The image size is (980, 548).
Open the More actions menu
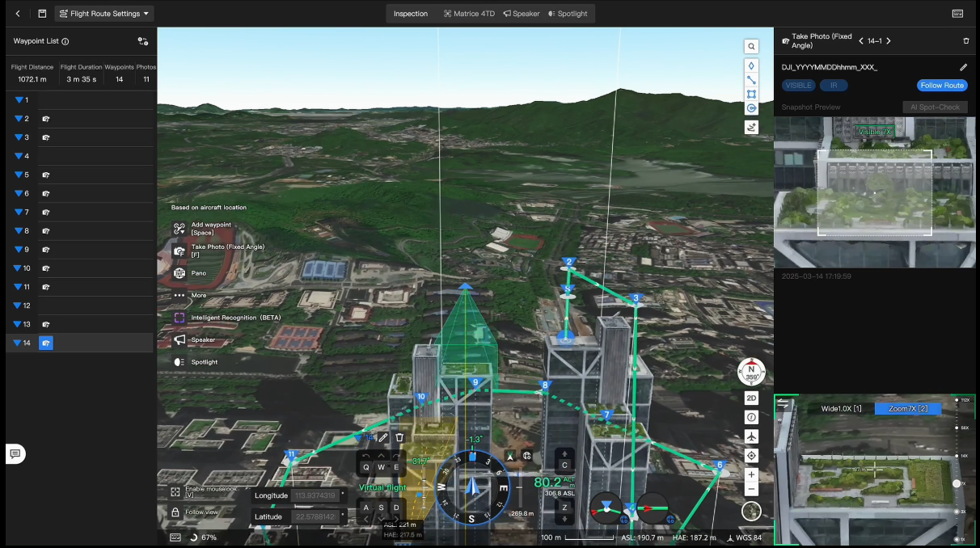point(186,295)
